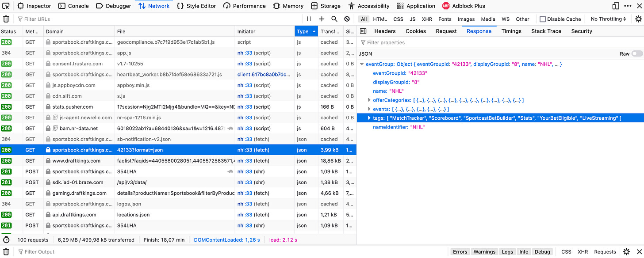Open the Memory panel
This screenshot has width=644, height=258.
pos(288,6)
